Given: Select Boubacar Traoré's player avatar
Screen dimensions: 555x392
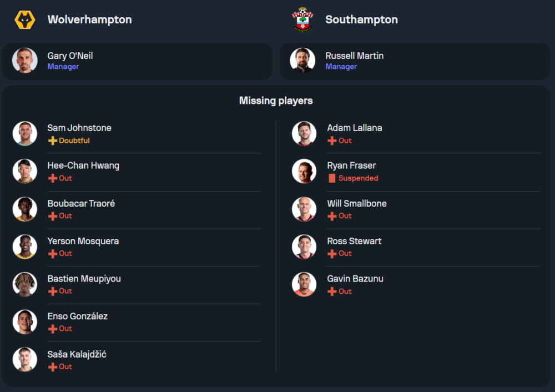Looking at the screenshot, I should click(x=25, y=209).
